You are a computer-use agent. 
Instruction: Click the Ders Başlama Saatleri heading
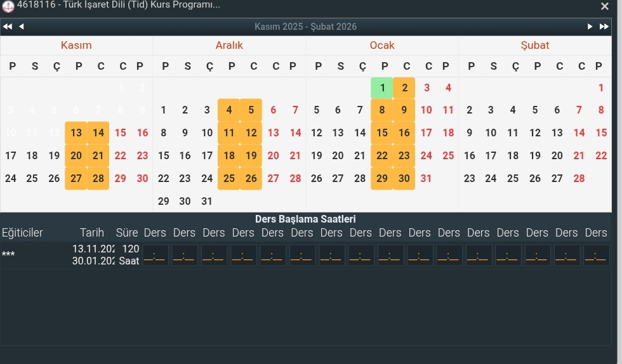[305, 219]
